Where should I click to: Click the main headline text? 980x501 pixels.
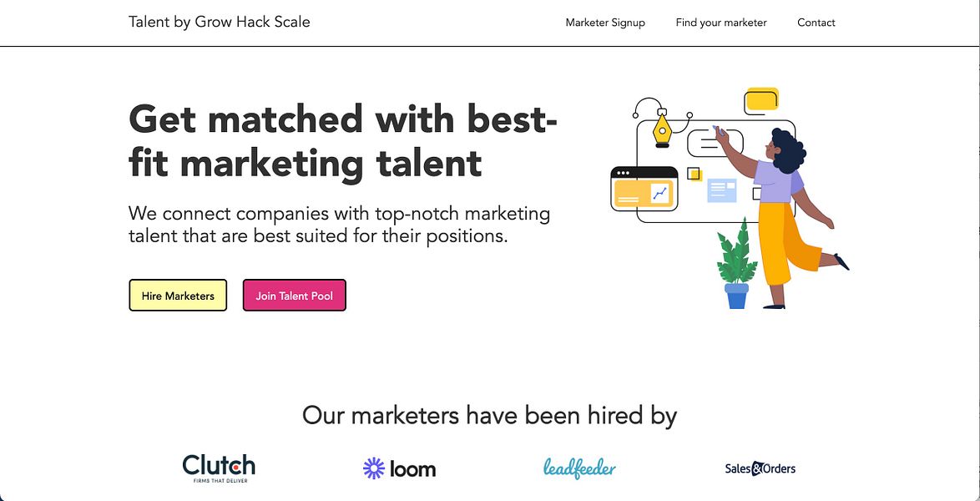pyautogui.click(x=342, y=142)
